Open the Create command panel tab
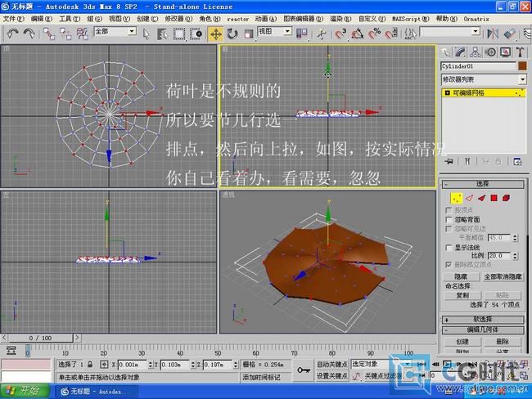The height and width of the screenshot is (399, 532). tap(445, 52)
